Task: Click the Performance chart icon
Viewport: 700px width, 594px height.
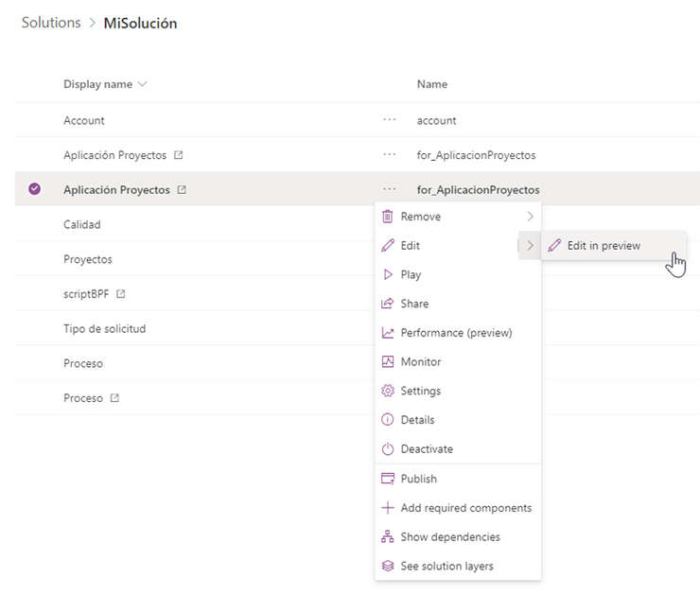Action: tap(388, 333)
